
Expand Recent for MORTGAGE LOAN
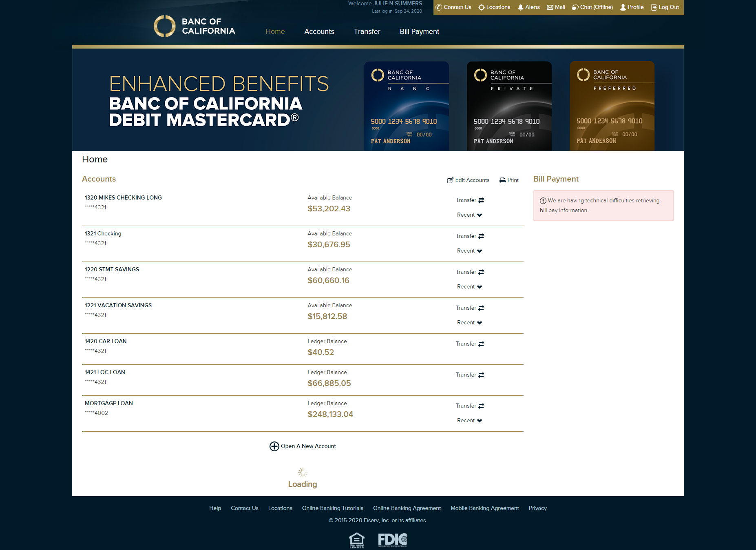(469, 420)
